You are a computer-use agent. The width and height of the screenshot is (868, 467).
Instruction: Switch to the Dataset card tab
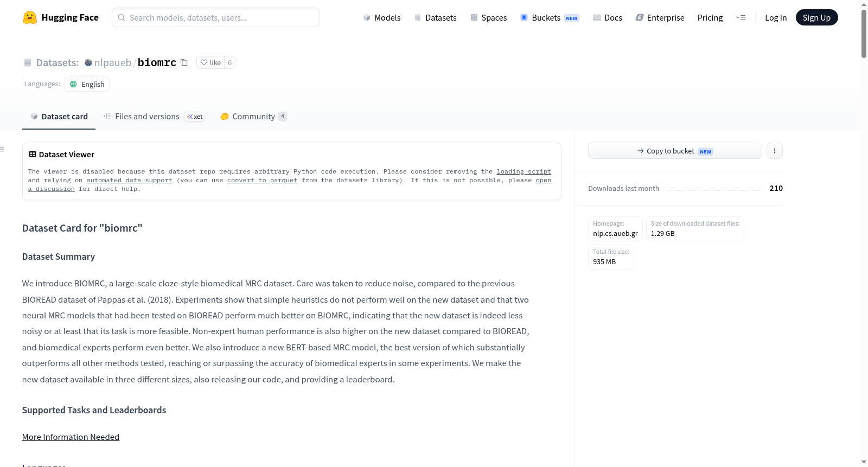pos(59,117)
